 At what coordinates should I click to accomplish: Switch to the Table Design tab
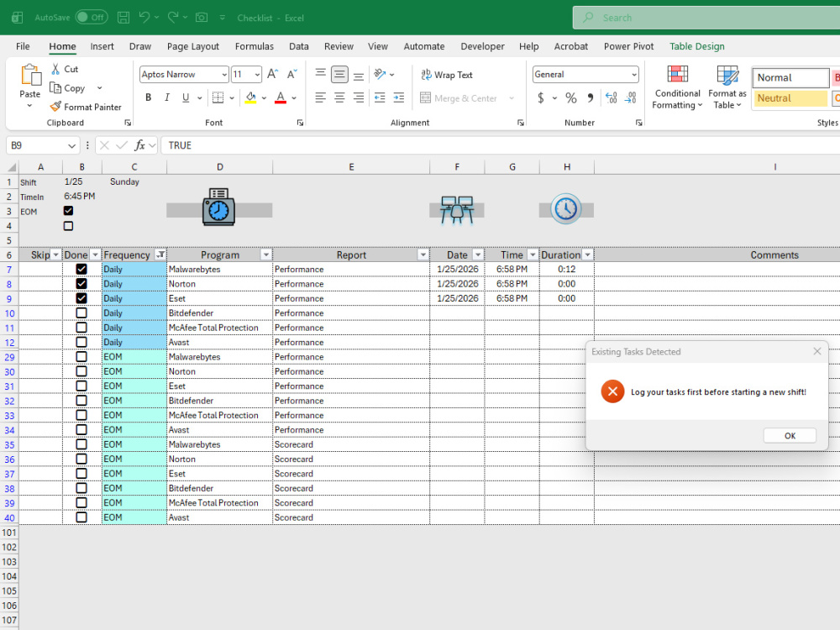[697, 46]
